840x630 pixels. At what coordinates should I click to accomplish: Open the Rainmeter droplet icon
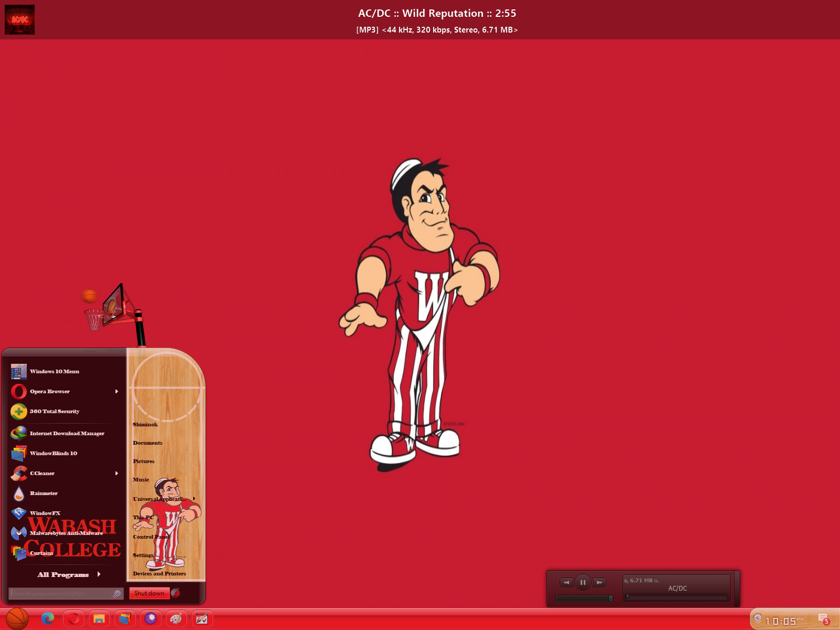coord(19,493)
